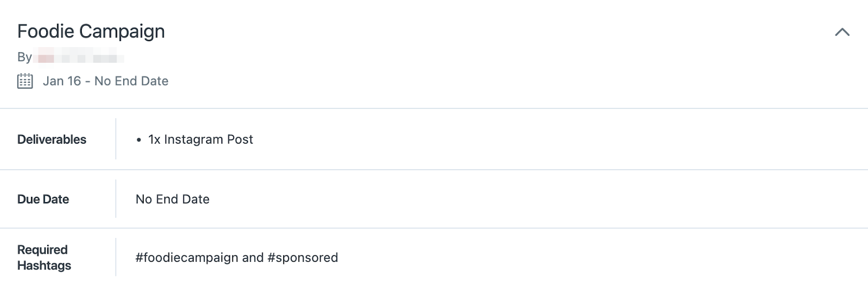The width and height of the screenshot is (868, 284).
Task: Open the #foodiecampaign hashtag
Action: click(x=187, y=257)
